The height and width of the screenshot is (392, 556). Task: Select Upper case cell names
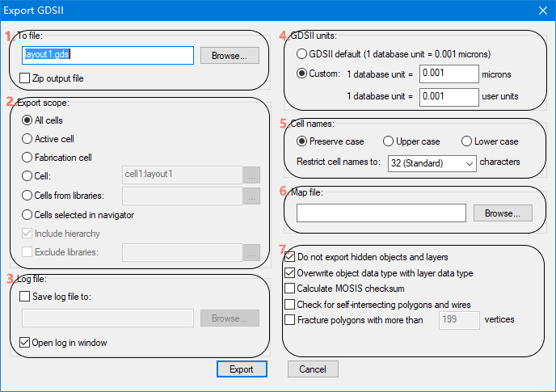pyautogui.click(x=389, y=141)
